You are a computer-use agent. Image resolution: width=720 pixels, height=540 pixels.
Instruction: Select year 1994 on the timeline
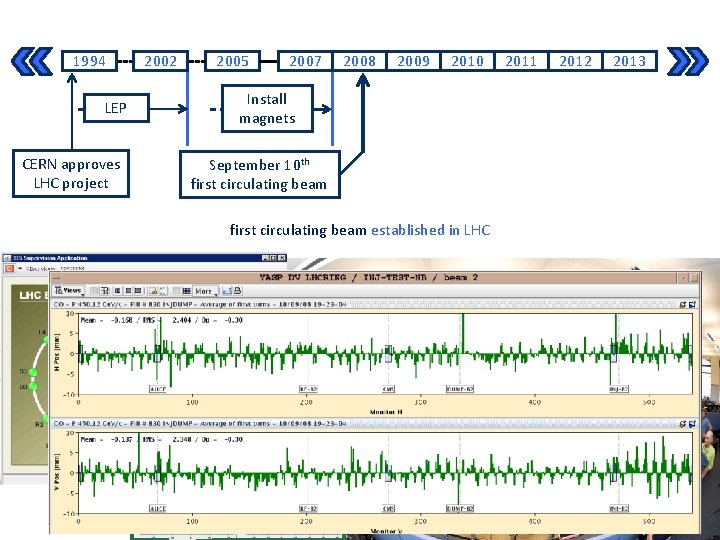(x=90, y=61)
